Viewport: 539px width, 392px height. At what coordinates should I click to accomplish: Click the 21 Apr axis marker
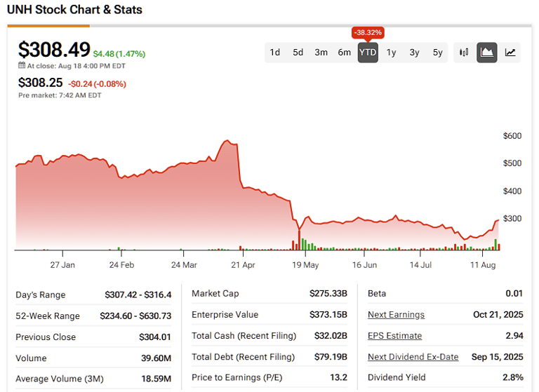click(243, 265)
